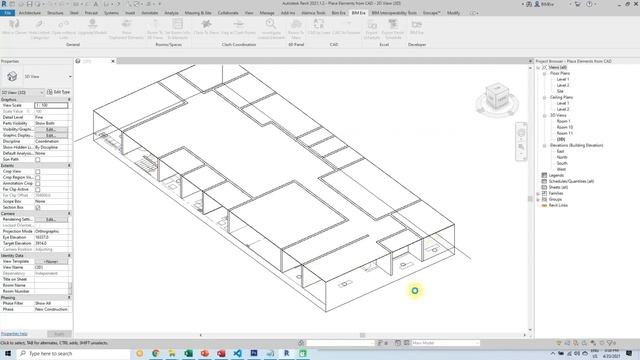Open Excel from the Windows taskbar
This screenshot has width=640, height=360.
coord(188,353)
